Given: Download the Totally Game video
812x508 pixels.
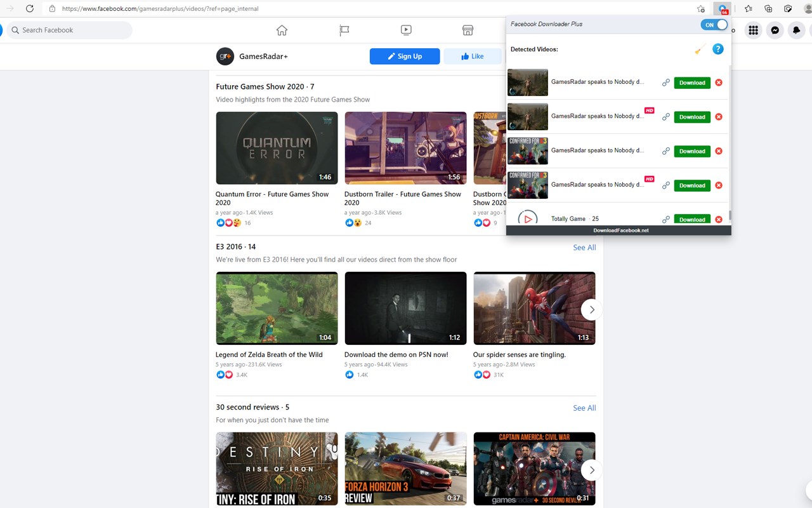Looking at the screenshot, I should (x=692, y=219).
